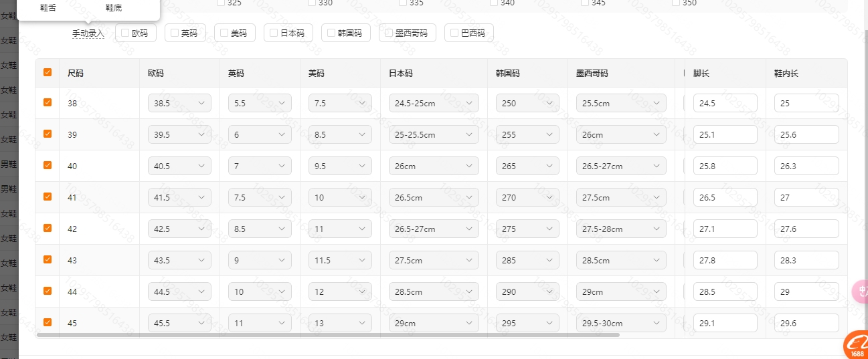Enable the 欧码 manual entry checkbox
Image resolution: width=868 pixels, height=359 pixels.
coord(125,33)
